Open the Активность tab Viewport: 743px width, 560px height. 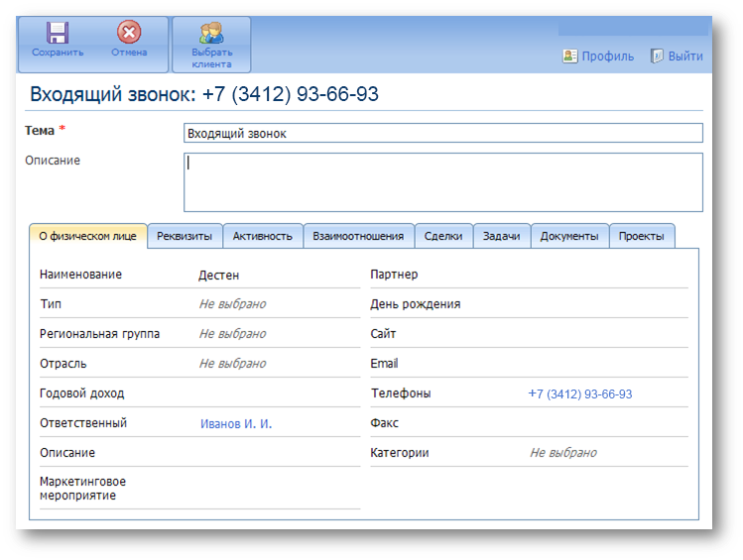[263, 236]
